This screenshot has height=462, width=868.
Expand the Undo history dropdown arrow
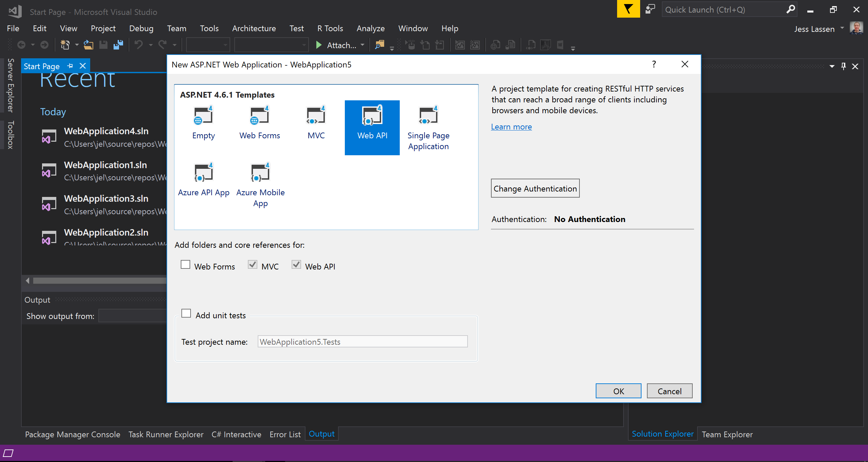(x=151, y=45)
